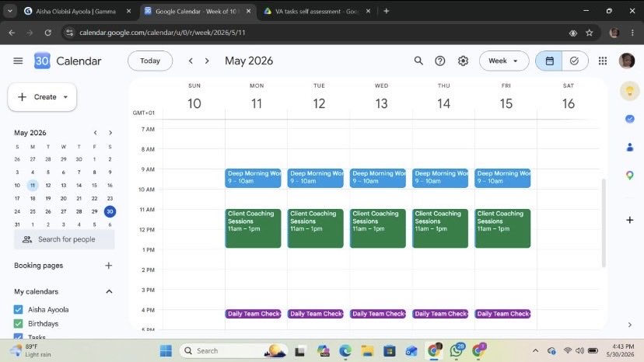Open Google Maps side panel icon
Viewport: 644px width, 362px height.
click(x=630, y=176)
